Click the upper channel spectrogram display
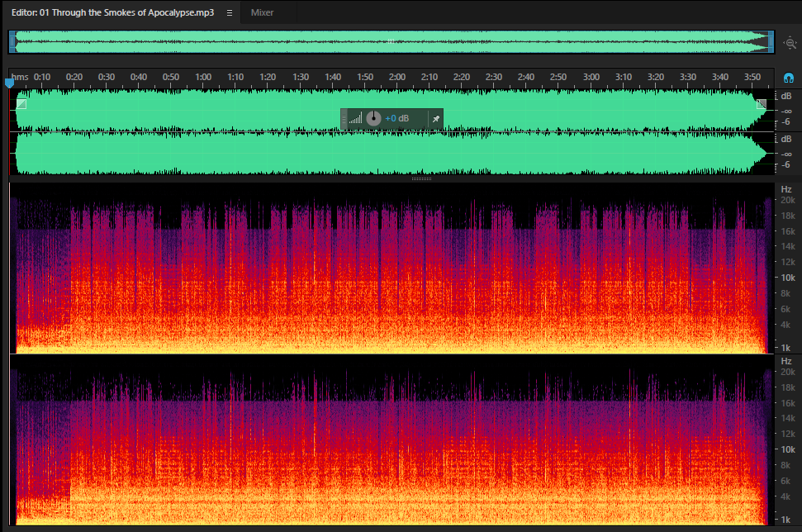 pyautogui.click(x=392, y=268)
